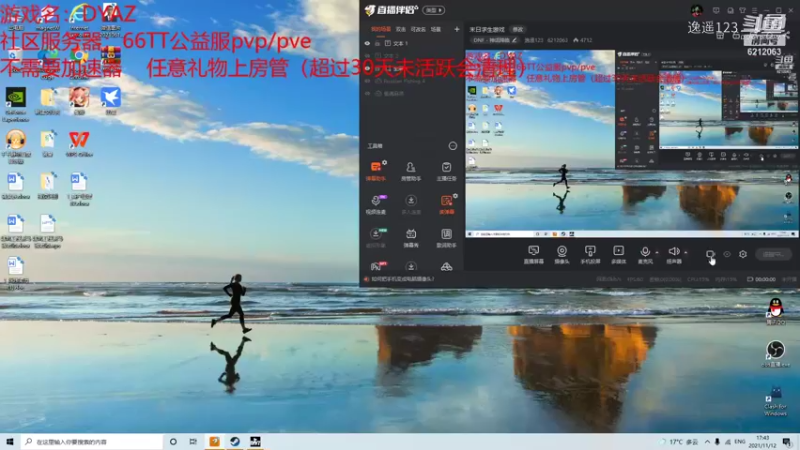The height and width of the screenshot is (450, 800).
Task: Open the 房管助手 tool
Action: coord(411,171)
